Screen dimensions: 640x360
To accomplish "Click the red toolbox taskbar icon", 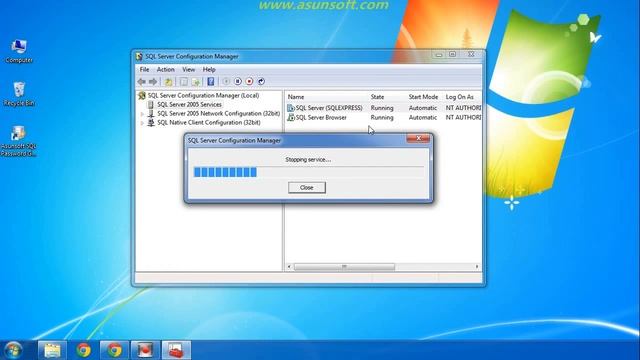I will (176, 350).
